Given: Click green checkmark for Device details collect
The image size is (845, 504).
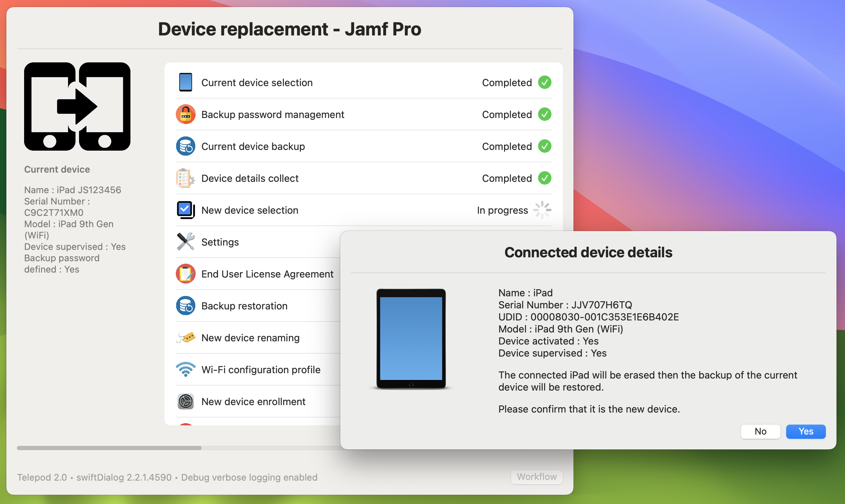Looking at the screenshot, I should (x=544, y=178).
